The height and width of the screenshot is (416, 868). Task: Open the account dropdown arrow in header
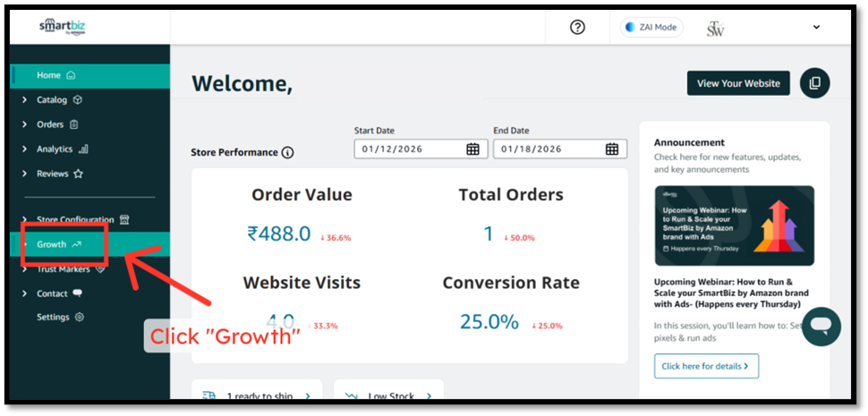pyautogui.click(x=816, y=28)
